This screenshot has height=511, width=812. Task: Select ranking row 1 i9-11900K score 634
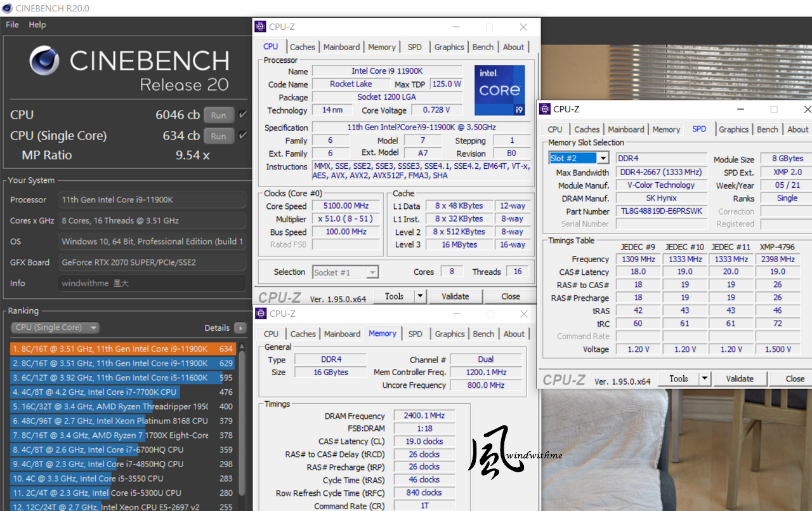tap(123, 349)
